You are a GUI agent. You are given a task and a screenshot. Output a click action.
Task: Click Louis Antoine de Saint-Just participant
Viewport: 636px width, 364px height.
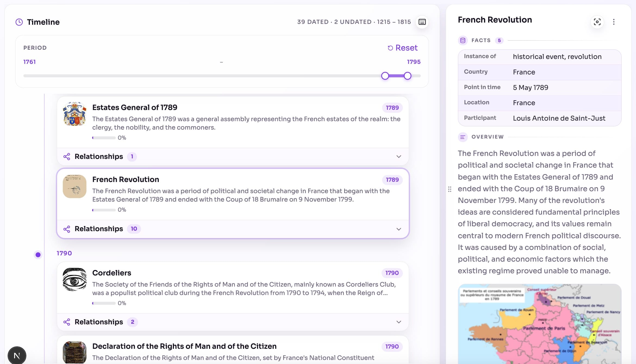(x=559, y=118)
